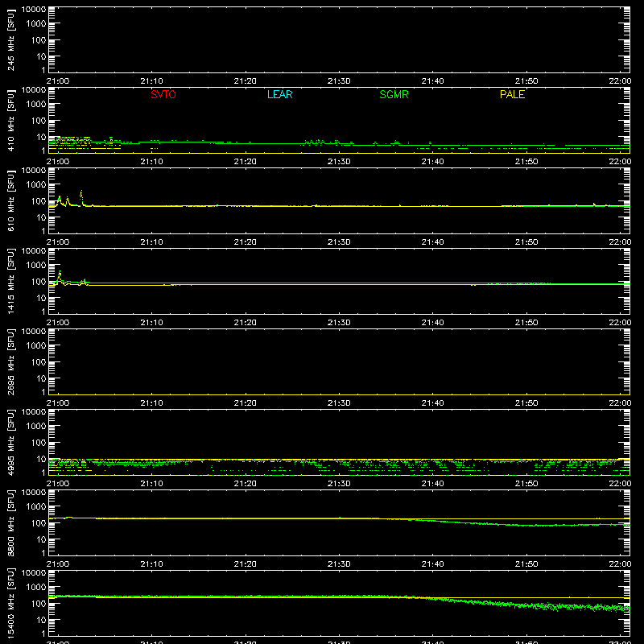
Task: Click the 1000 tick label on 4995 MHz panel
Action: [36, 427]
